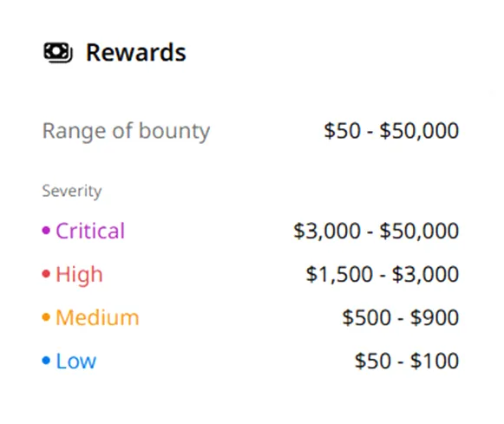504x424 pixels.
Task: Click the red High severity dot
Action: coord(46,274)
